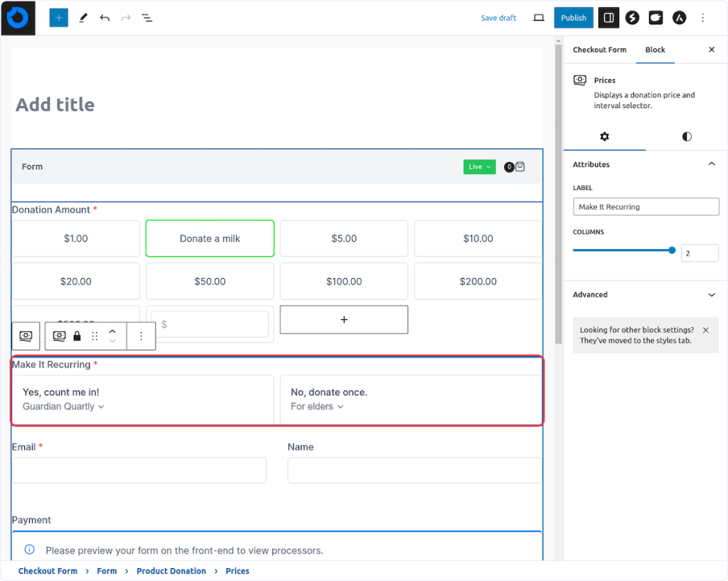Image resolution: width=728 pixels, height=581 pixels.
Task: Click the Publish button
Action: tap(573, 18)
